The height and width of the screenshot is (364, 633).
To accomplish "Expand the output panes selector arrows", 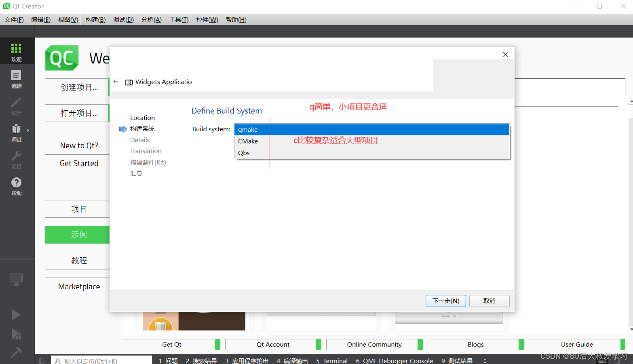I will (x=485, y=361).
